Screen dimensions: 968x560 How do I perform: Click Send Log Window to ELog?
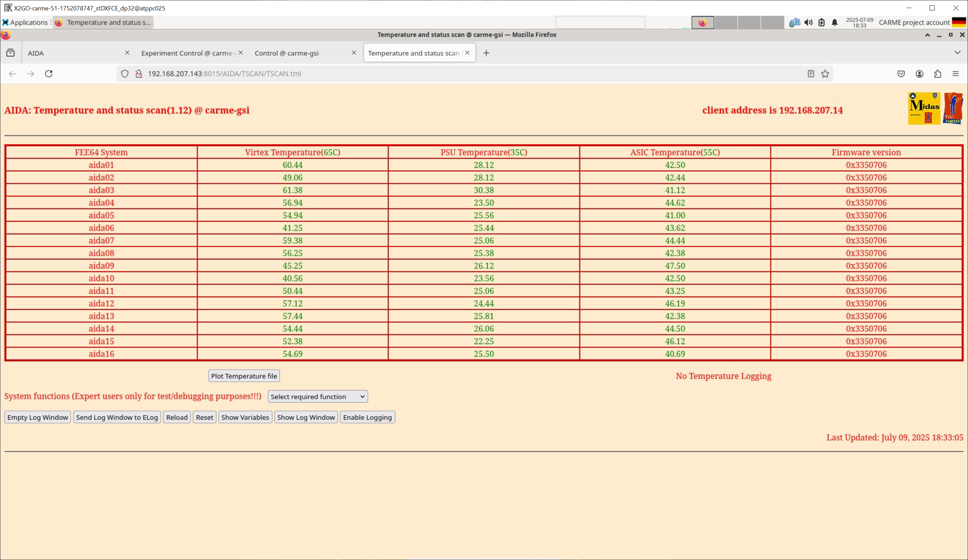[x=117, y=417]
